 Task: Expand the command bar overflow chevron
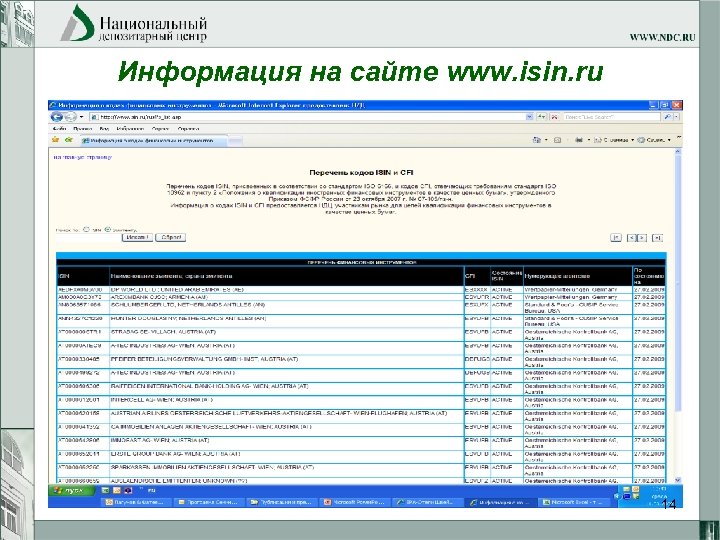click(678, 138)
